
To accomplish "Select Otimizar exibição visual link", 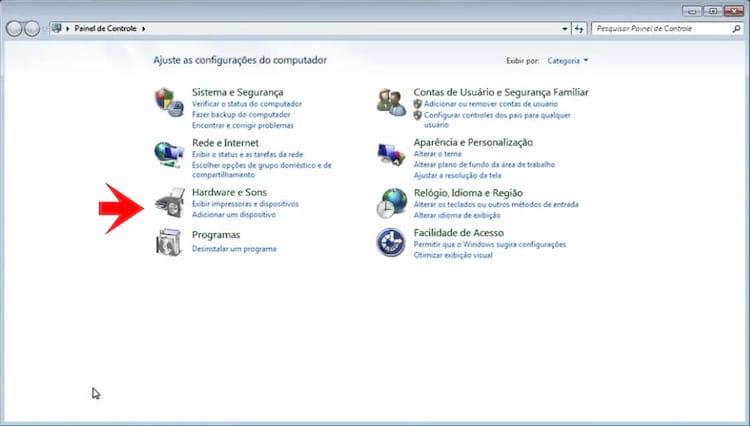I will (453, 255).
